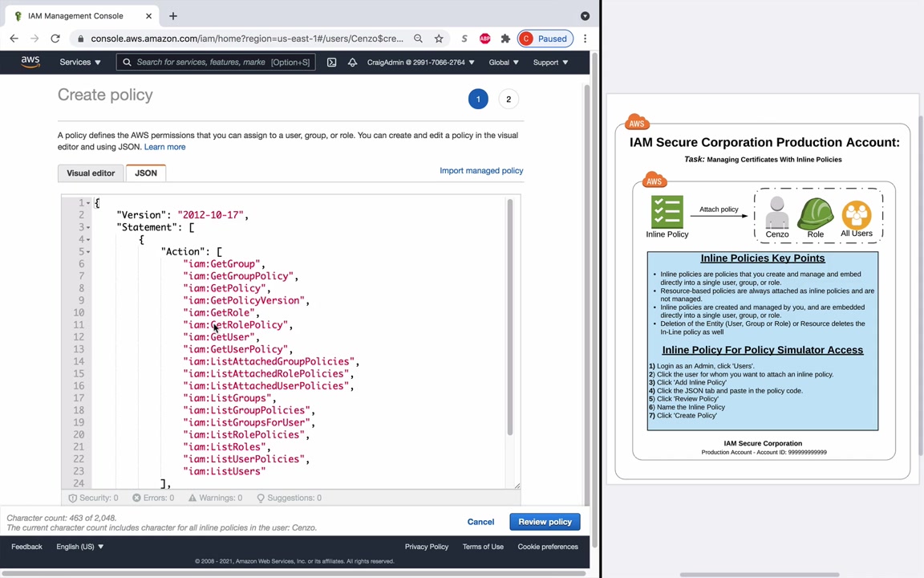924x578 pixels.
Task: Open a new browser tab
Action: pyautogui.click(x=172, y=15)
